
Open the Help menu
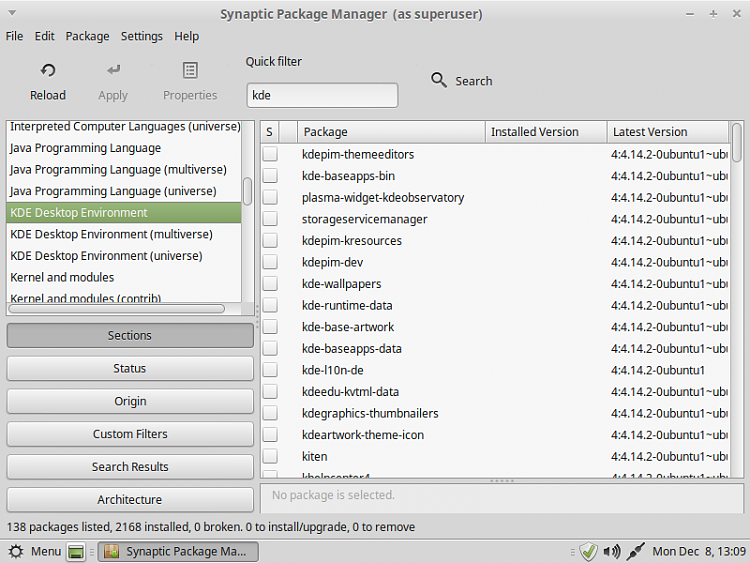tap(187, 36)
